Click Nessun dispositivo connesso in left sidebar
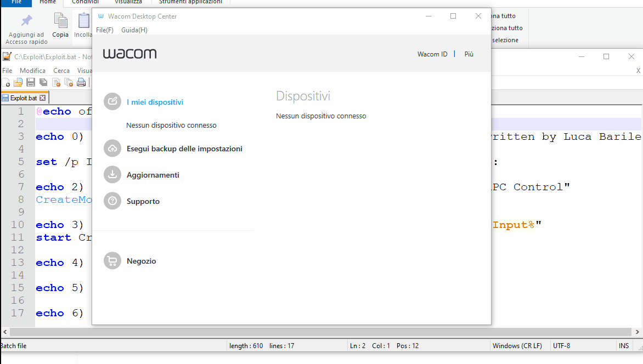This screenshot has width=643, height=364. tap(171, 126)
